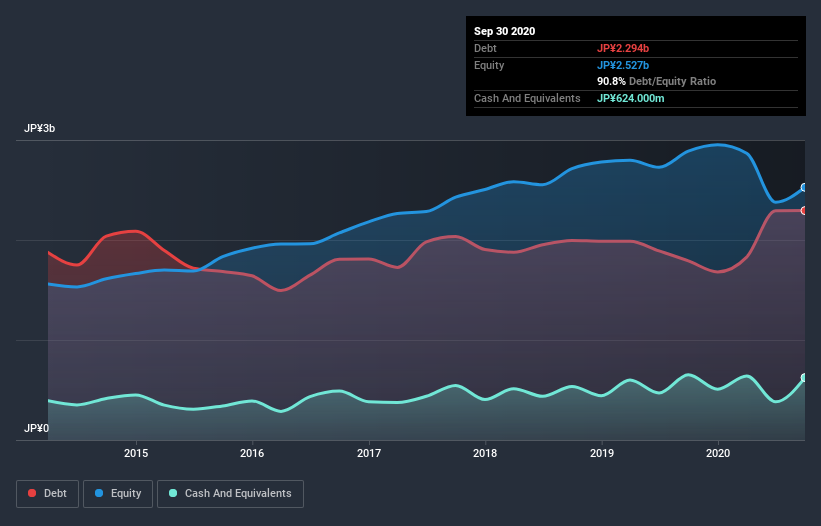Select the 2016 x-axis label
The height and width of the screenshot is (526, 821).
tap(252, 453)
